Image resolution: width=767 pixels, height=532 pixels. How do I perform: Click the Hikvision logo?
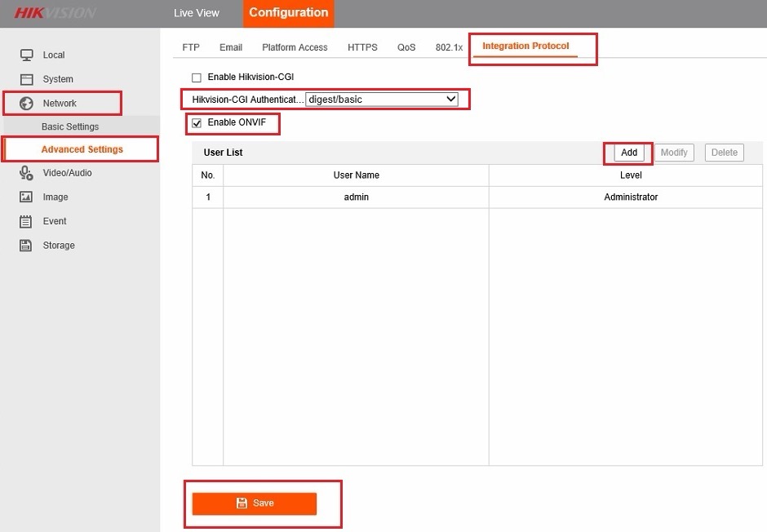pos(55,13)
